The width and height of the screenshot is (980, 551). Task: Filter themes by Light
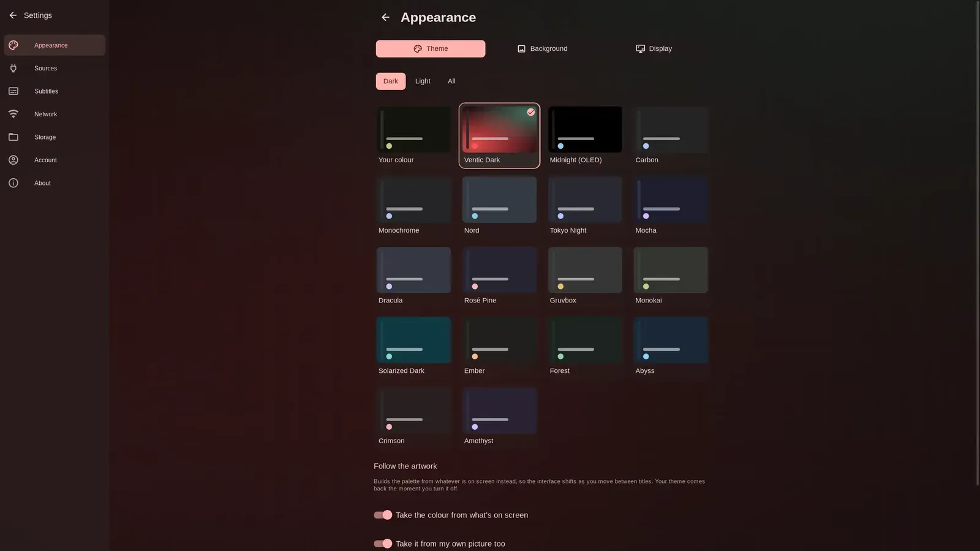[x=423, y=81]
